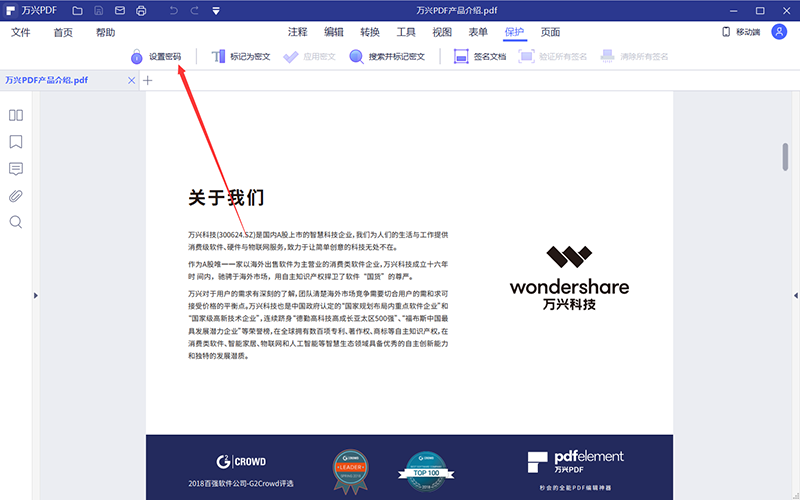Click the save disk icon
Screen dimensions: 800x500
[x=98, y=11]
